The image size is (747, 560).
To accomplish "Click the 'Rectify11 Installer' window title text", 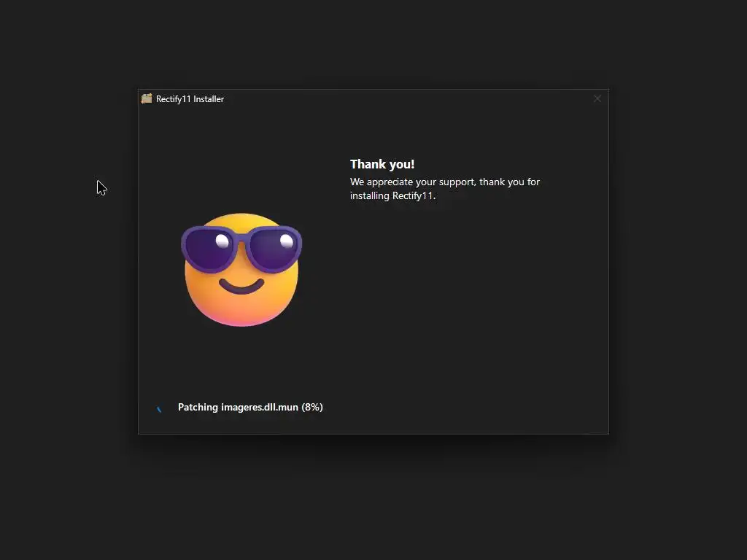I will 190,99.
